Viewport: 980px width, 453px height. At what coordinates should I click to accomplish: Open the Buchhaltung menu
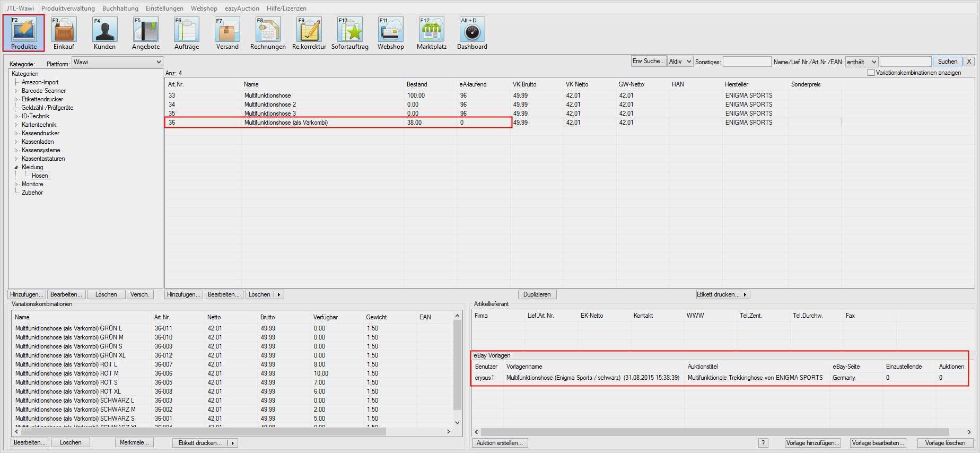pyautogui.click(x=120, y=8)
